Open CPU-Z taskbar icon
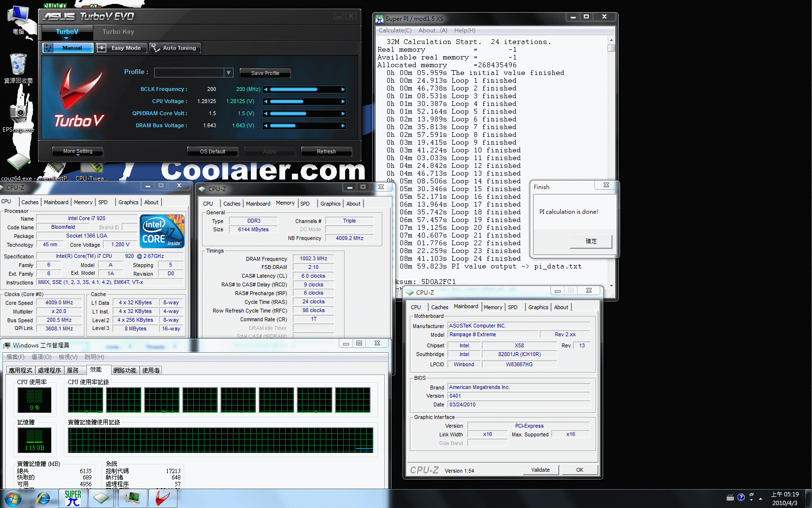 click(x=101, y=498)
